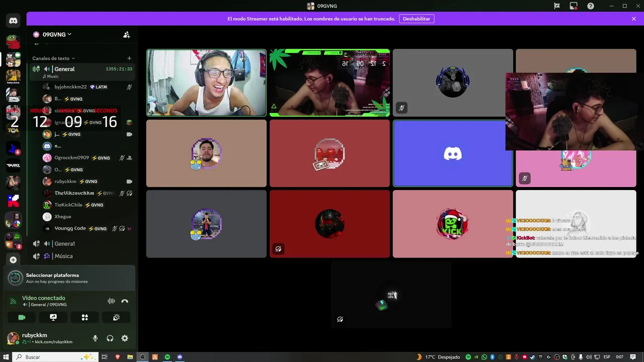Open the taskbar clock showing 0:07
The image size is (644, 362).
620,357
